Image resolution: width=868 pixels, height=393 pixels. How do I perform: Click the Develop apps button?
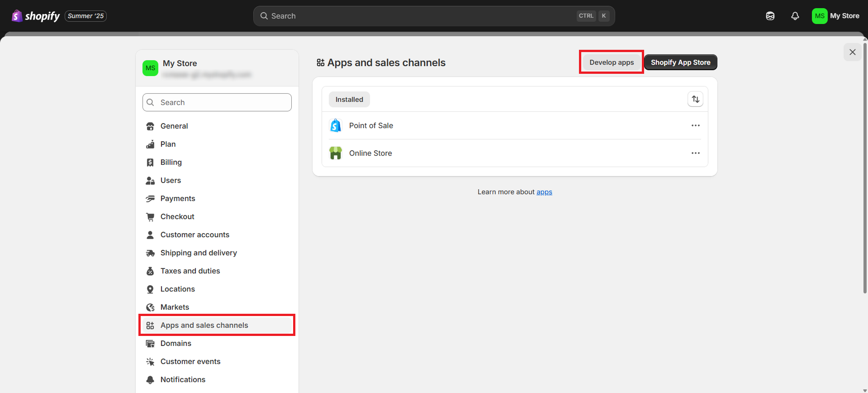click(612, 62)
